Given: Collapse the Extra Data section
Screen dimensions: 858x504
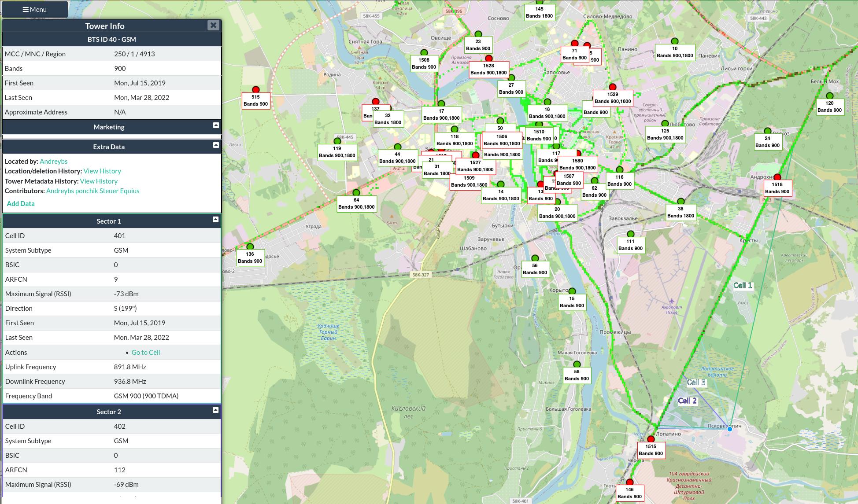Looking at the screenshot, I should point(216,145).
